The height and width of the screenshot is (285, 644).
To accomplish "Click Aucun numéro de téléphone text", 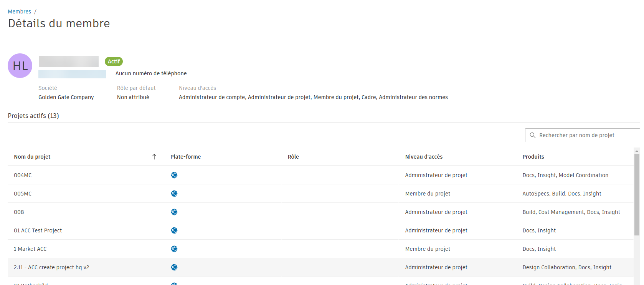I will click(x=151, y=73).
